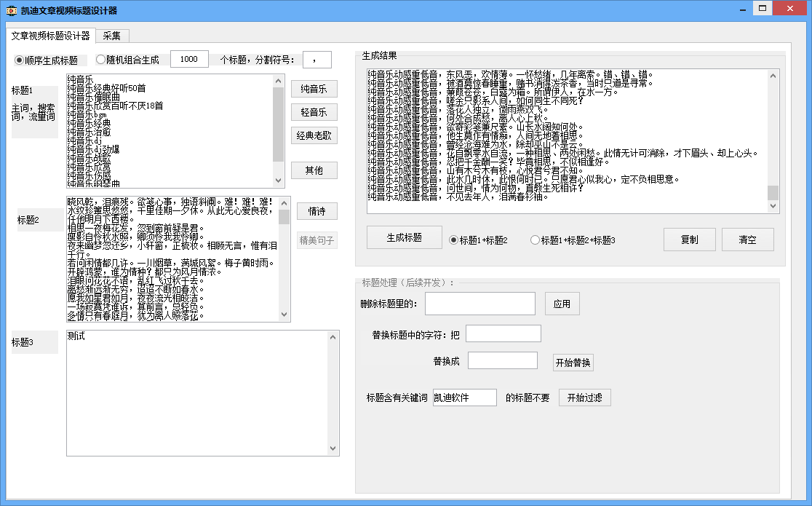
Task: Click 生成标题 to generate titles
Action: [405, 237]
